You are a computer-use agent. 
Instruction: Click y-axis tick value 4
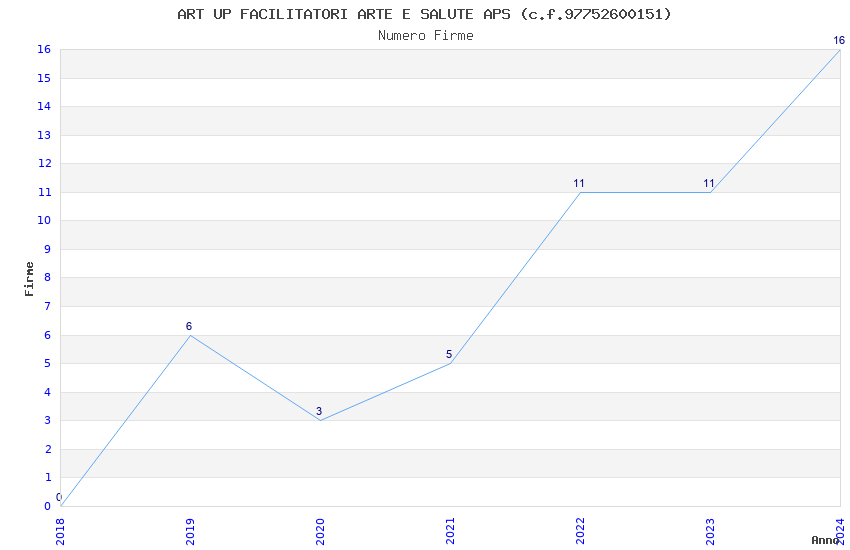click(x=48, y=392)
